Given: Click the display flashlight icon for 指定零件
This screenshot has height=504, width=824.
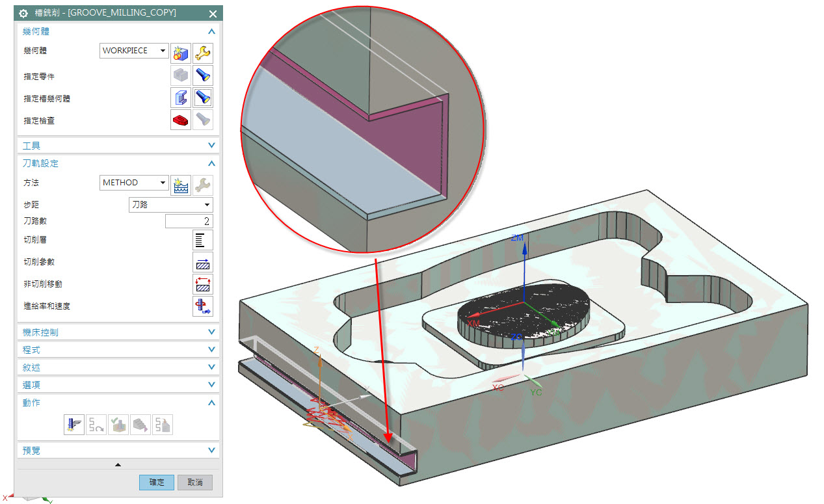Looking at the screenshot, I should [203, 76].
